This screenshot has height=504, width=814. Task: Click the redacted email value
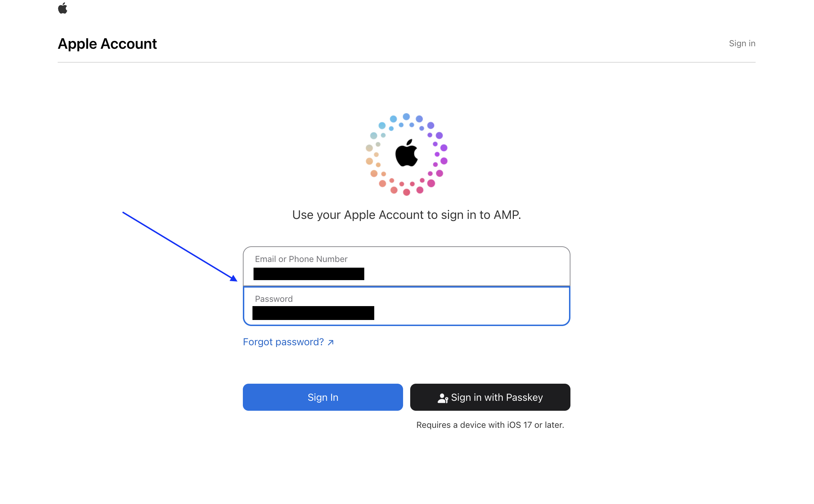(x=309, y=274)
